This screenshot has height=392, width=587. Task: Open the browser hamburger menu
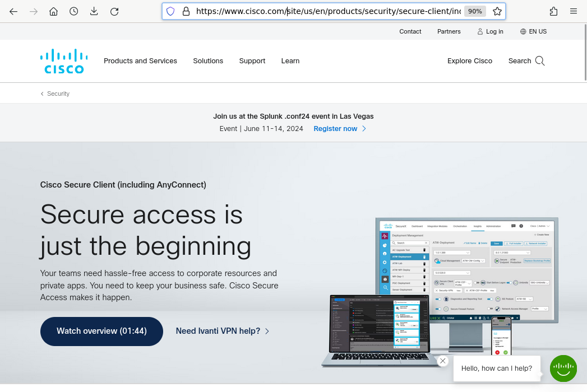[x=573, y=11]
